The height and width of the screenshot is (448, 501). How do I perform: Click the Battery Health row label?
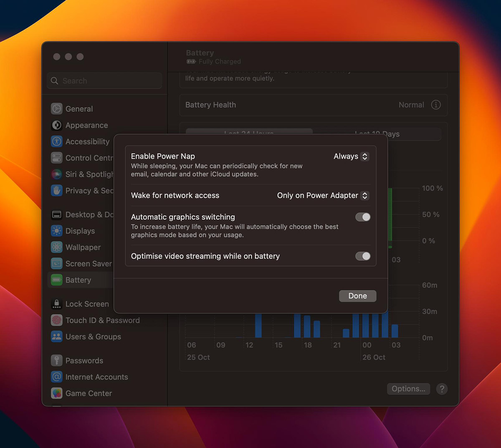click(x=210, y=105)
